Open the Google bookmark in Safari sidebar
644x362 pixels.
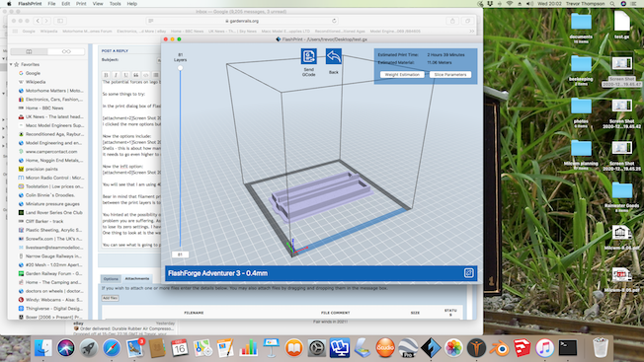pyautogui.click(x=33, y=73)
